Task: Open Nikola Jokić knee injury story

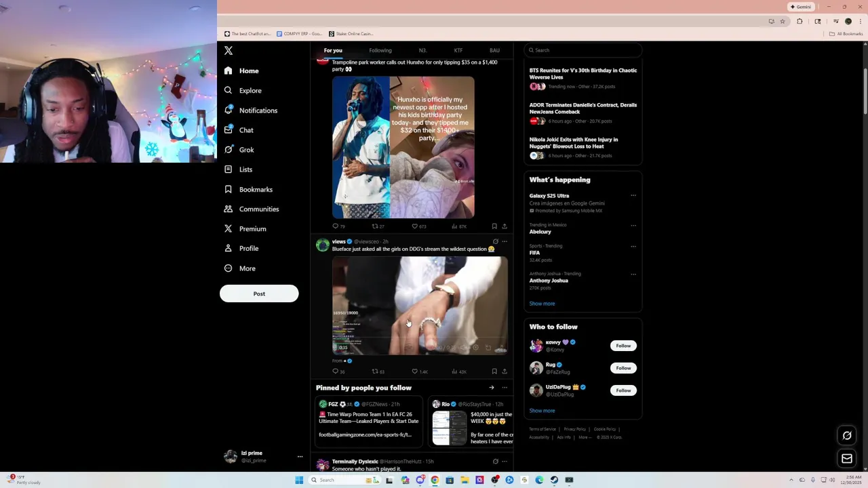Action: coord(583,147)
